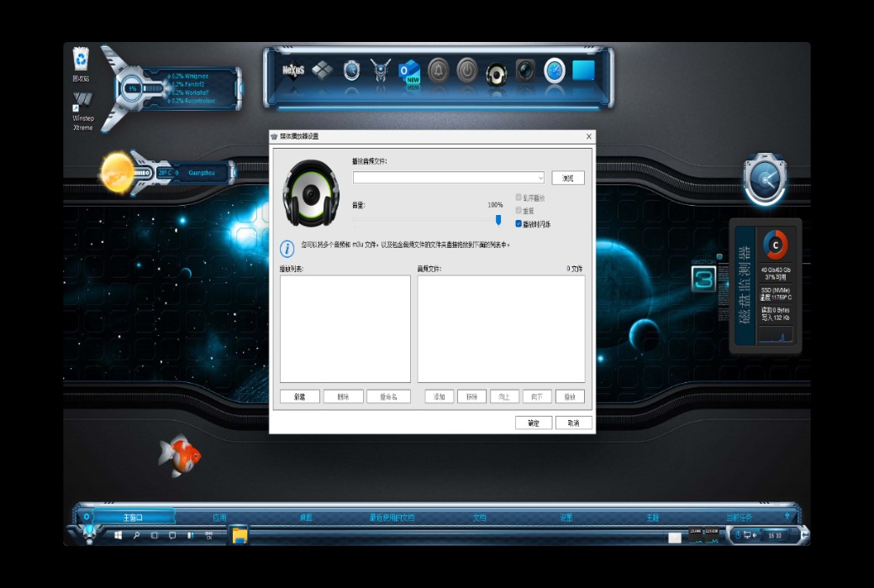Click the webcam lens icon in the dock
Image resolution: width=874 pixels, height=588 pixels.
[526, 71]
